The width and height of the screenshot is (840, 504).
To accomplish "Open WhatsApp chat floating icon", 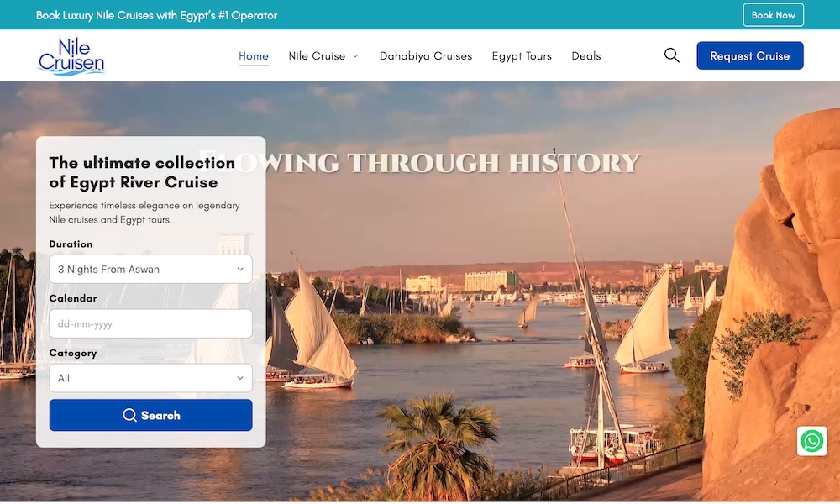I will pyautogui.click(x=811, y=441).
